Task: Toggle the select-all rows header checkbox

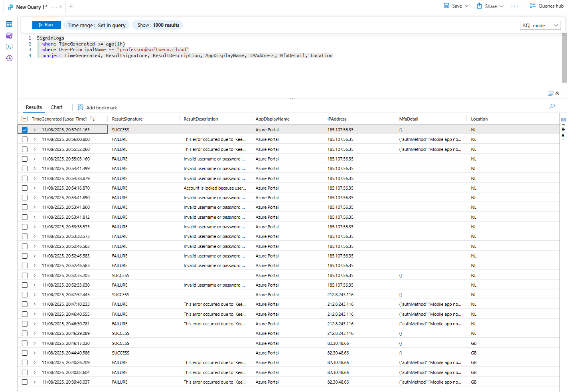Action: point(24,119)
